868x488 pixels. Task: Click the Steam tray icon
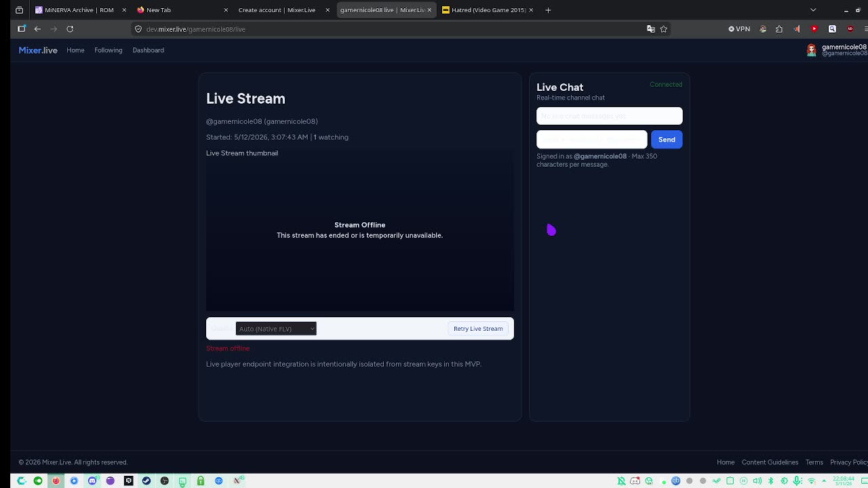coord(716,481)
